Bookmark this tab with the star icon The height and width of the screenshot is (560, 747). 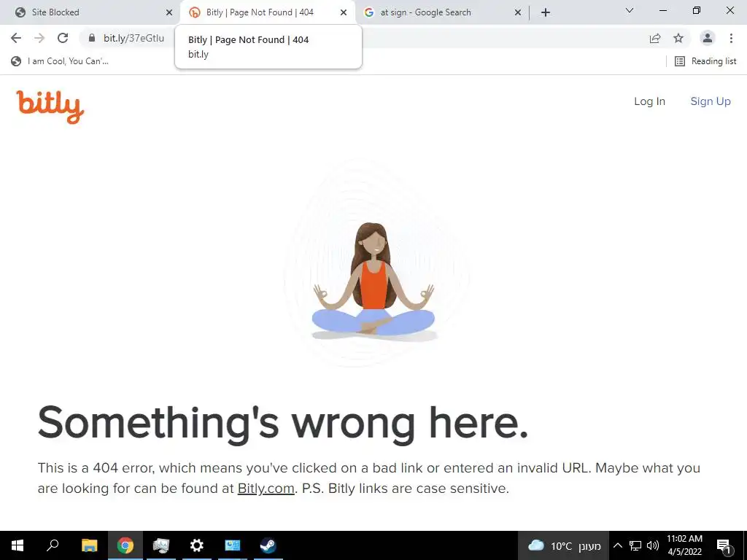tap(678, 38)
